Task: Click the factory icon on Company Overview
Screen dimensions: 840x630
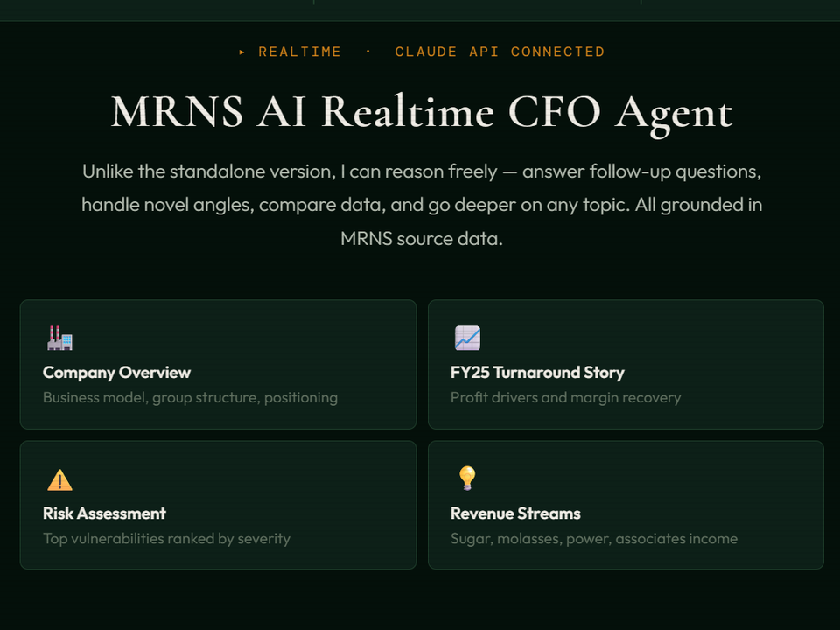Action: [x=59, y=338]
